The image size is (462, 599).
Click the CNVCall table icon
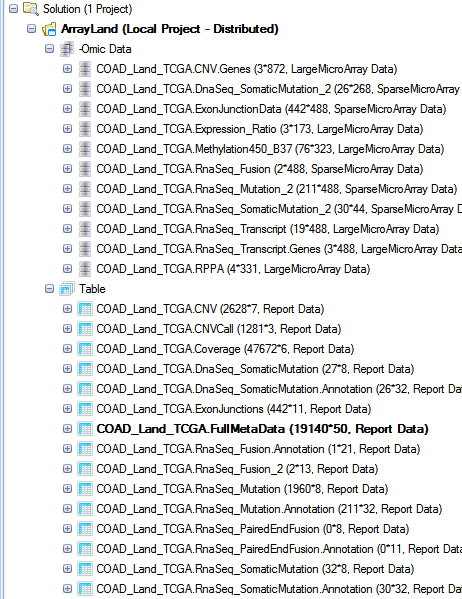coord(85,329)
